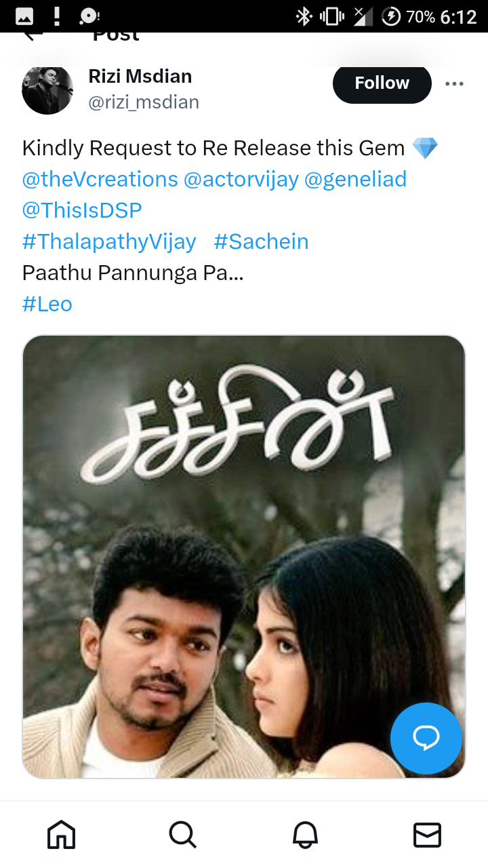Open the three-dot post options menu
488x868 pixels.
click(x=454, y=83)
